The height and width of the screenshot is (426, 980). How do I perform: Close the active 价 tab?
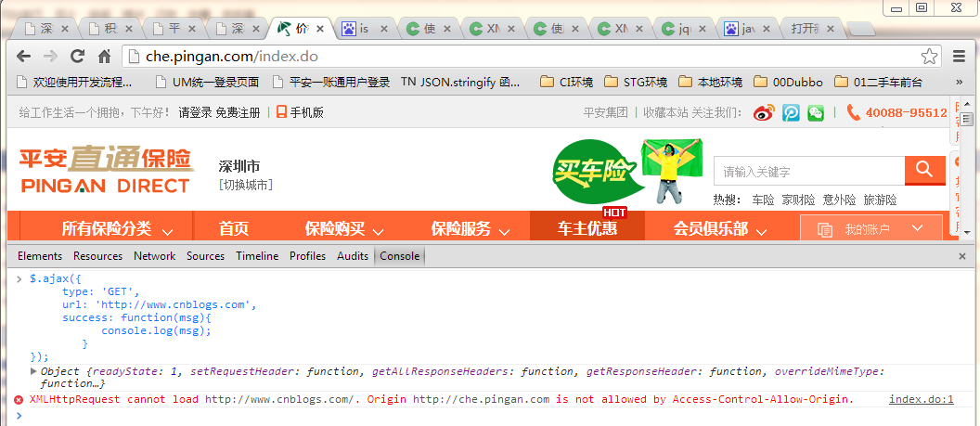(320, 29)
